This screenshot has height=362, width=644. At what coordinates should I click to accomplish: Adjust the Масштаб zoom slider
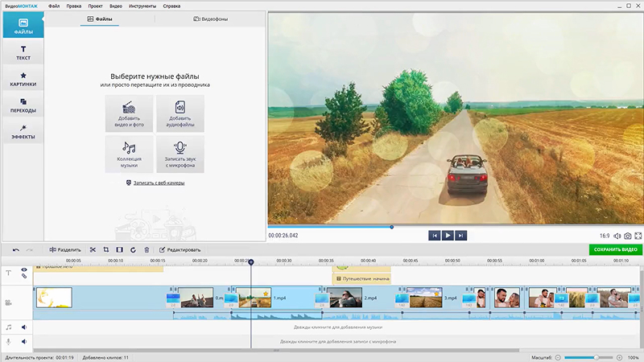[x=597, y=357]
